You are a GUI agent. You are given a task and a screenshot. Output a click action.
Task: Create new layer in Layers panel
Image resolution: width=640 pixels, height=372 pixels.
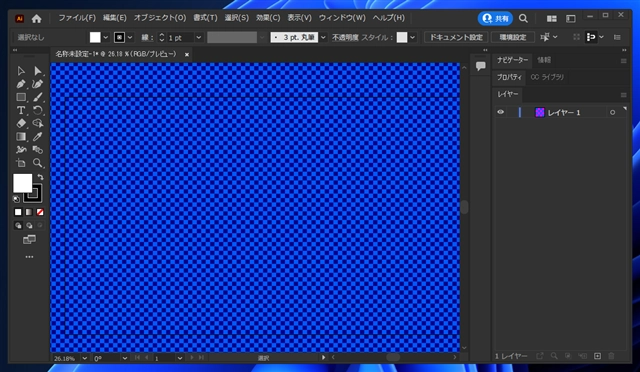pyautogui.click(x=598, y=356)
